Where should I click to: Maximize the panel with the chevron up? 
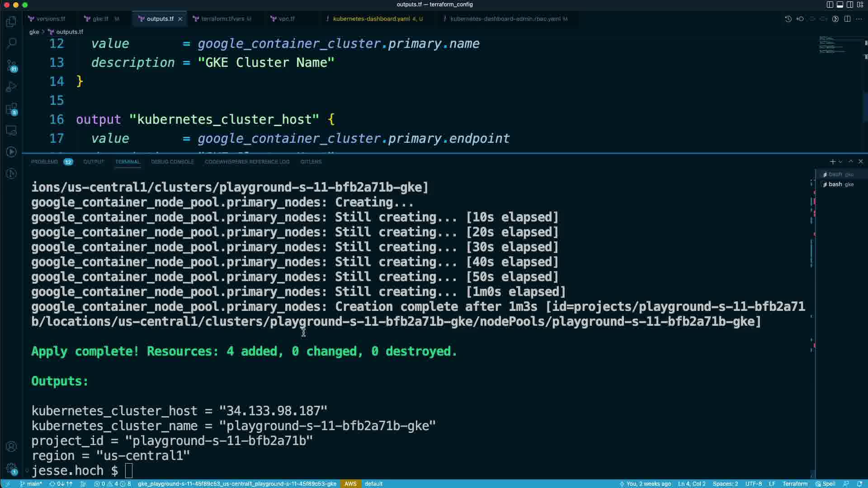(x=850, y=161)
